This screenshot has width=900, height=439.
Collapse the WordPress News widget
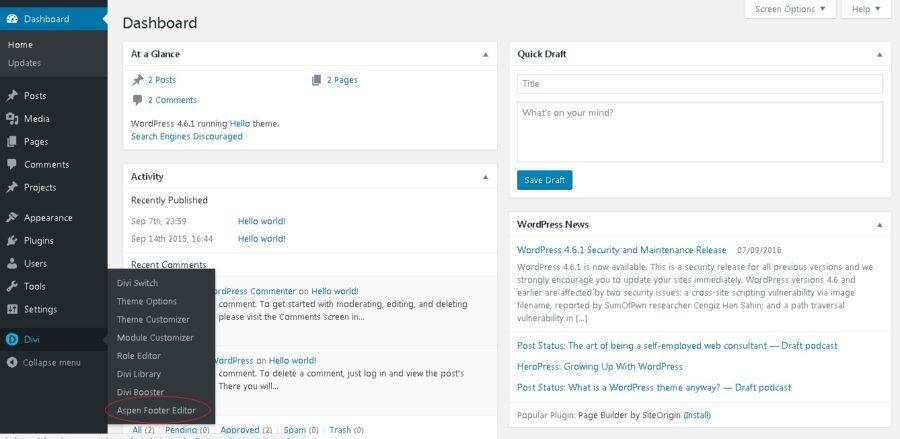pos(880,225)
